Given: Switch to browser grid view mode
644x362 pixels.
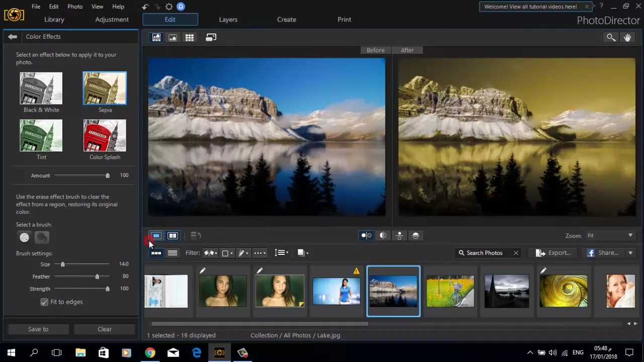Looking at the screenshot, I should pos(189,37).
